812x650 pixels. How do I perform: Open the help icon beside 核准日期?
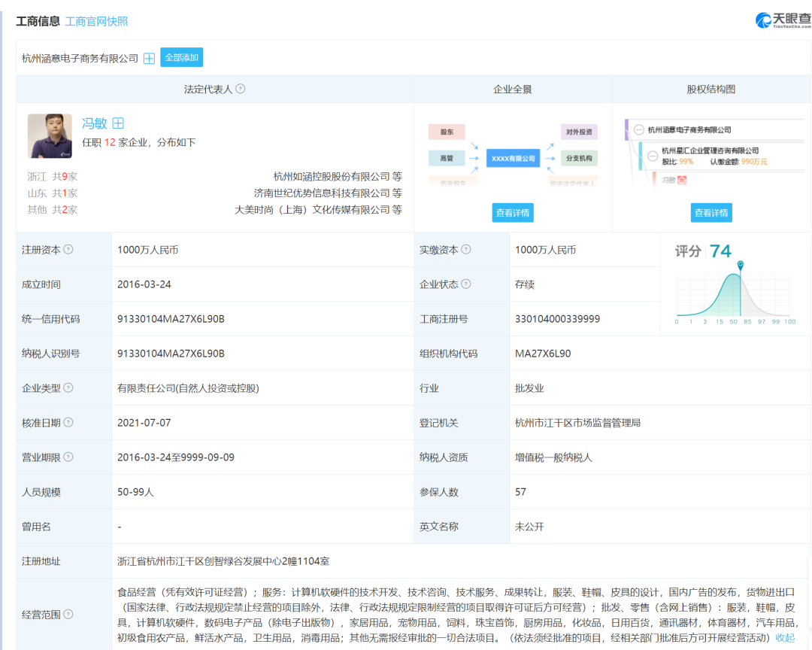[68, 423]
